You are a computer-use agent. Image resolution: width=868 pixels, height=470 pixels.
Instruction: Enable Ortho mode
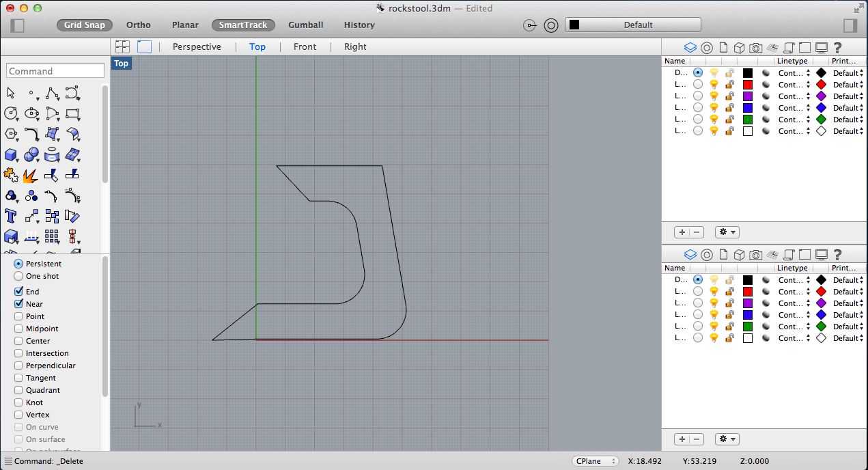(139, 25)
